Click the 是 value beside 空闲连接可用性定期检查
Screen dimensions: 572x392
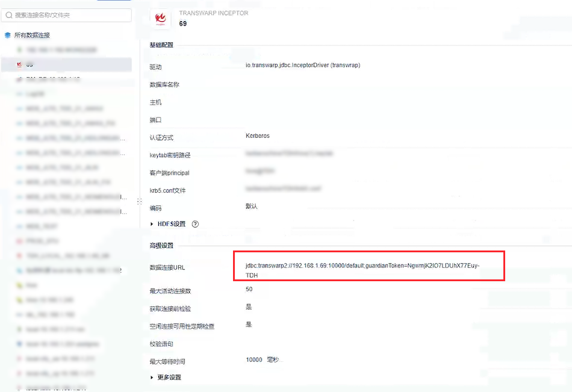[249, 324]
